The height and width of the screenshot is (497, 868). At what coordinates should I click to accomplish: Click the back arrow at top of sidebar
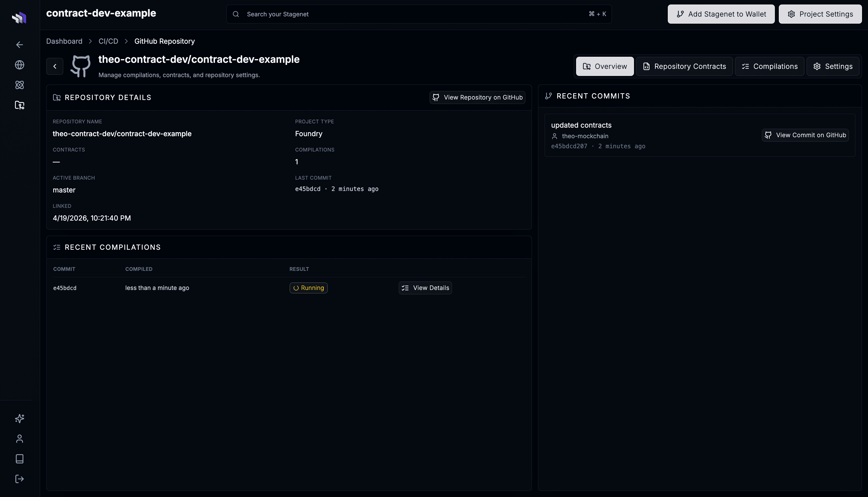(x=19, y=44)
